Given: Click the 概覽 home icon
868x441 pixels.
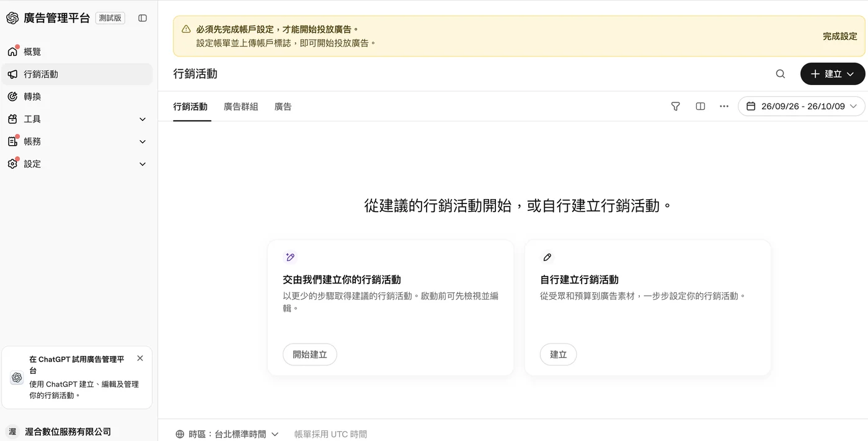Looking at the screenshot, I should click(x=12, y=51).
